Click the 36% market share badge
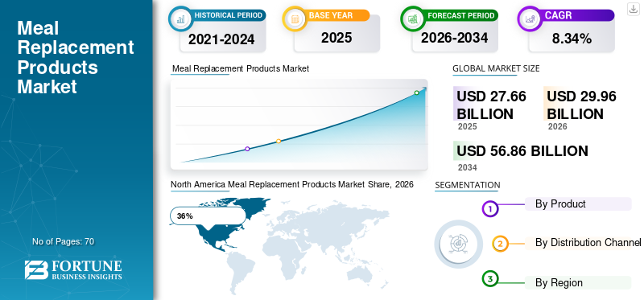The height and width of the screenshot is (300, 644). tap(208, 216)
